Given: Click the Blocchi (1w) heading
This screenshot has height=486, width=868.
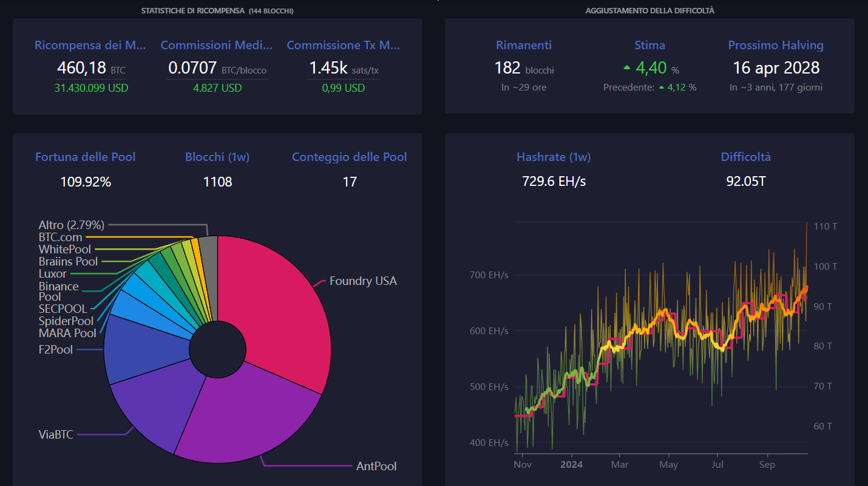Looking at the screenshot, I should [217, 157].
